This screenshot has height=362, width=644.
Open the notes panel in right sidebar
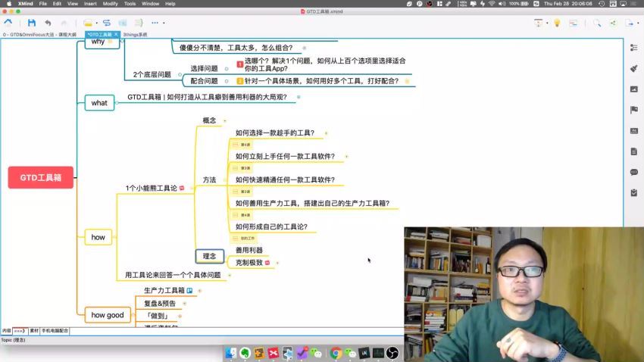pos(633,151)
